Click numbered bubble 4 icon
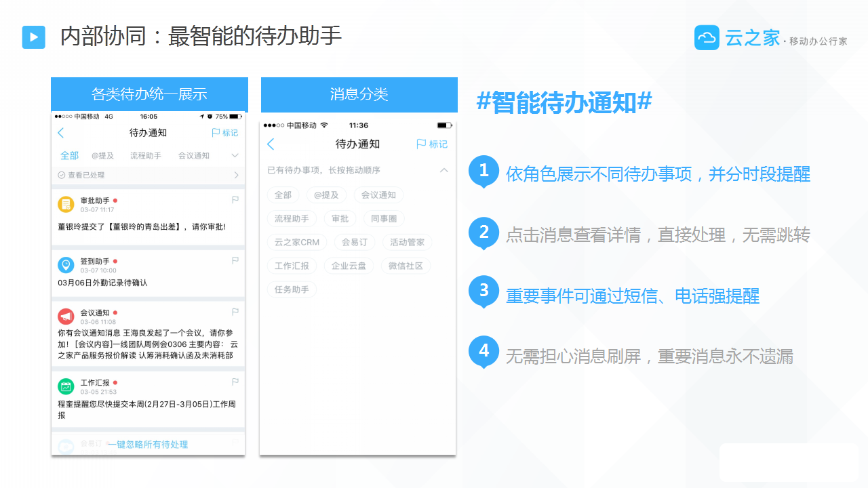 [x=484, y=352]
